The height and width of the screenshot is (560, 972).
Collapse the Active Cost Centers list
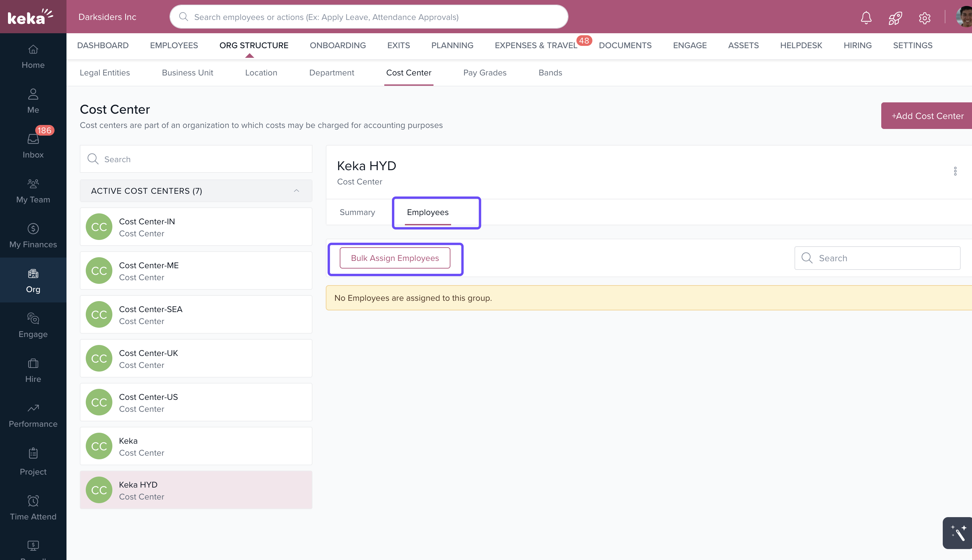click(x=296, y=191)
